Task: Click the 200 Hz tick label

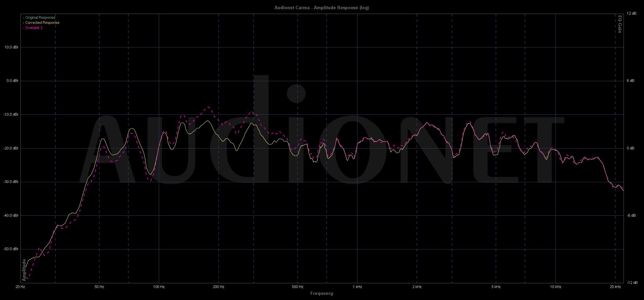Action: (218, 287)
